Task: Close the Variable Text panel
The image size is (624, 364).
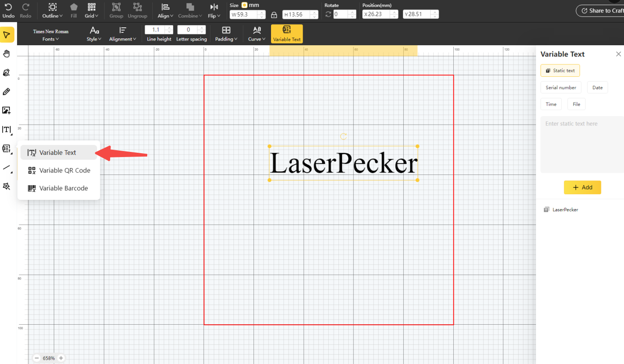Action: (618, 54)
